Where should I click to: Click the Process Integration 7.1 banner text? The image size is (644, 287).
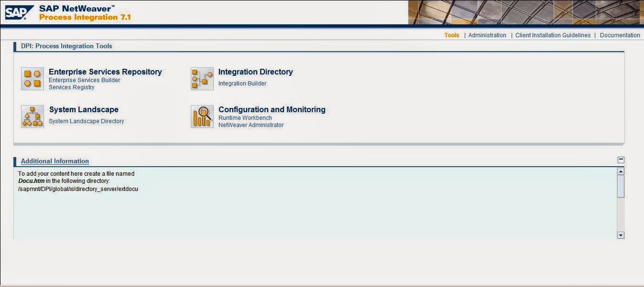[x=85, y=17]
